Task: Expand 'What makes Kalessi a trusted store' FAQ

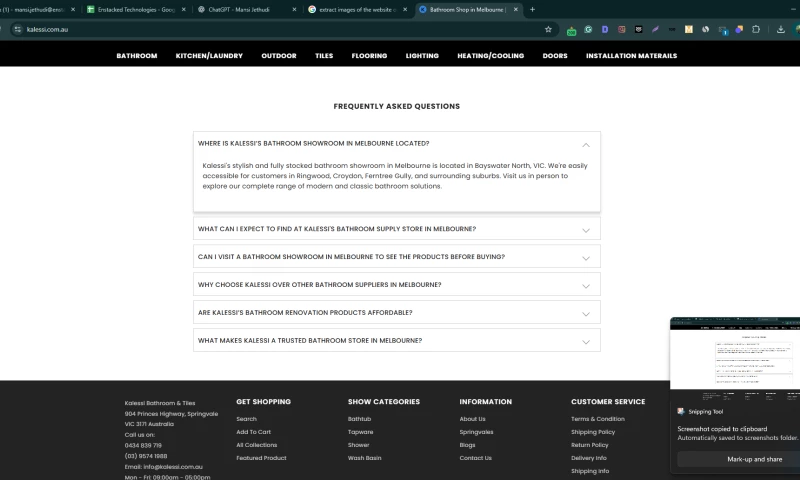Action: tap(586, 341)
